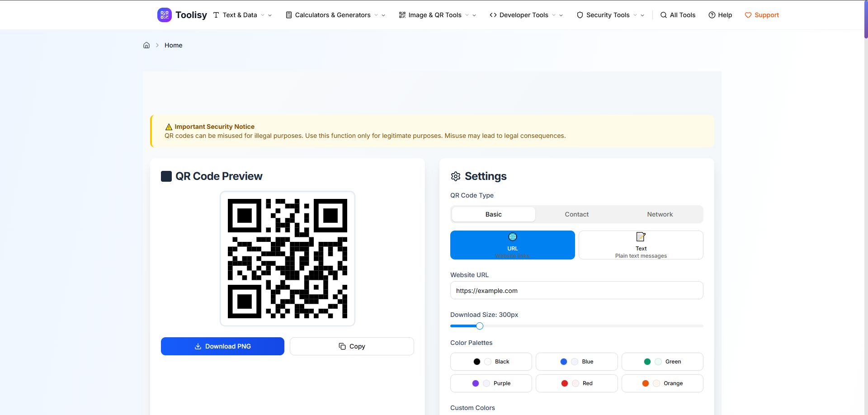Open the Calculators & Generators dropdown
Screen dimensions: 868x415
(x=335, y=15)
